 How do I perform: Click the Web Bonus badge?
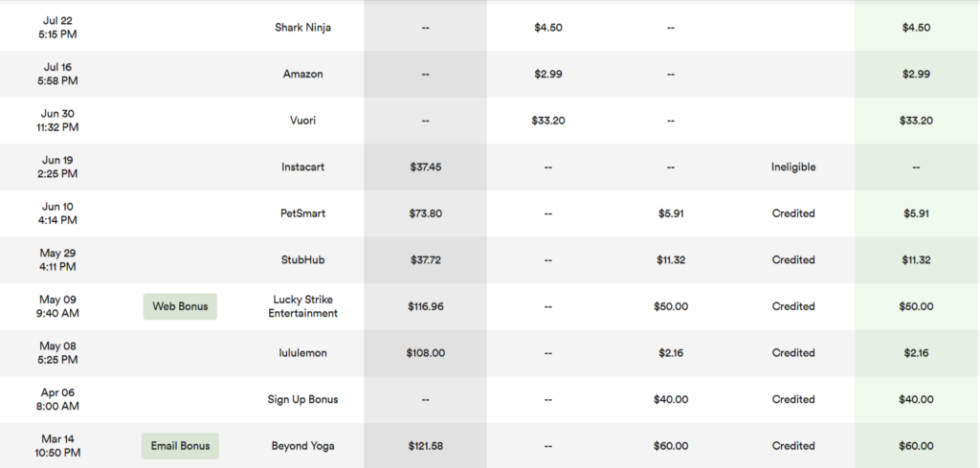click(x=180, y=307)
